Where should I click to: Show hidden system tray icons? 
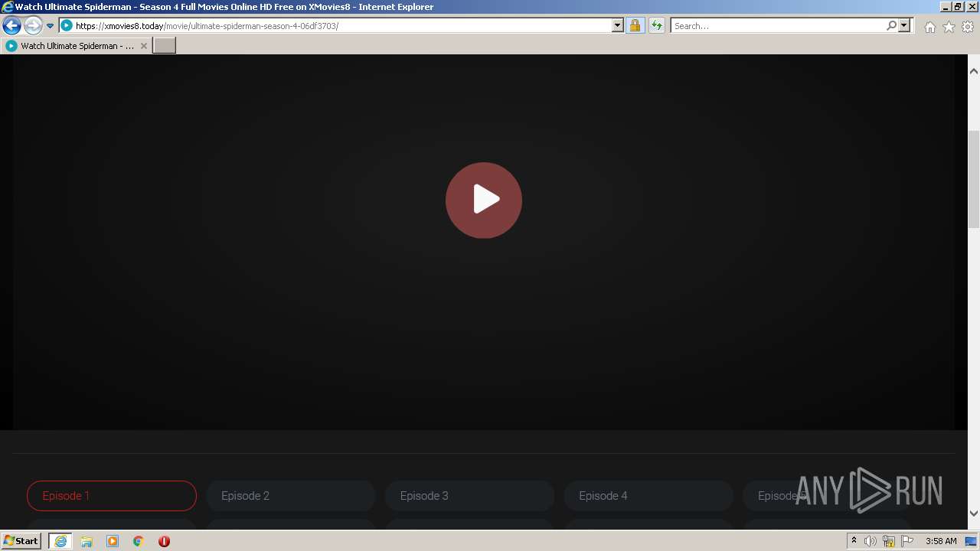coord(854,541)
